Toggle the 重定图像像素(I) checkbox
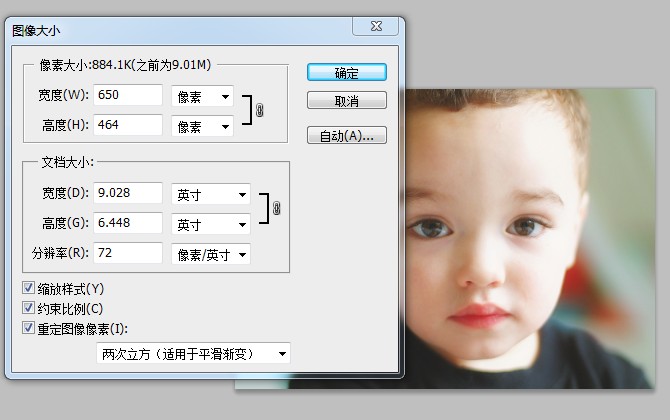670x420 pixels. (28, 328)
